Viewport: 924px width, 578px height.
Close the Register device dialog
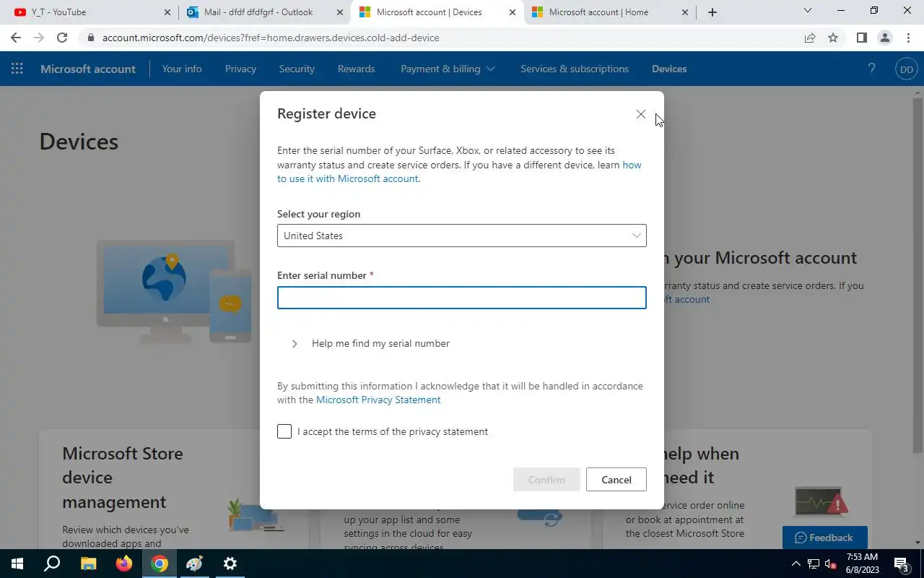click(x=640, y=114)
